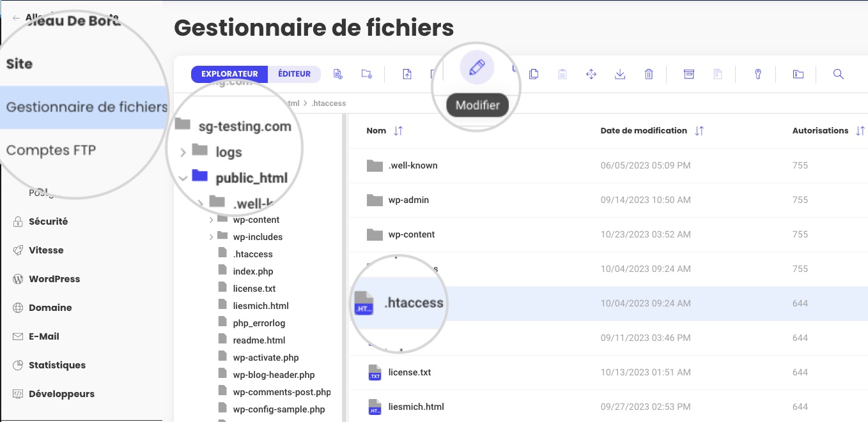Viewport: 868px width, 422px height.
Task: Click the Modifier pencil icon
Action: coord(477,67)
